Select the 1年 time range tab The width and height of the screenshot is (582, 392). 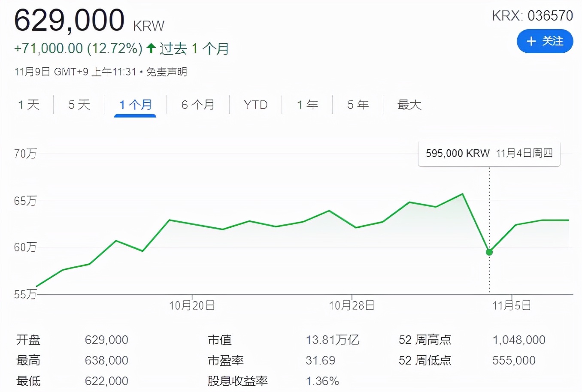(x=307, y=104)
